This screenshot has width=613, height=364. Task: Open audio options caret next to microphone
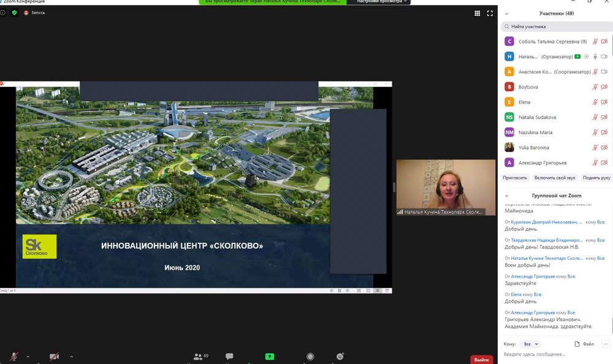click(28, 357)
